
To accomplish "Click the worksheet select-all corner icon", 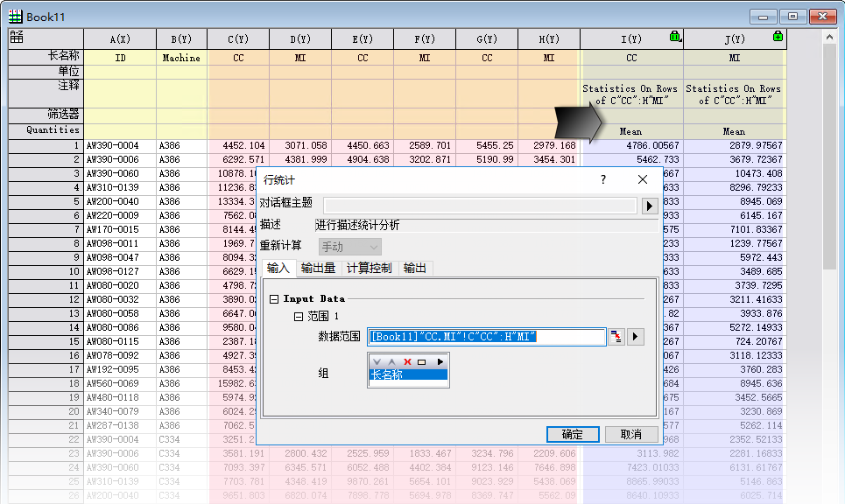I will click(17, 37).
